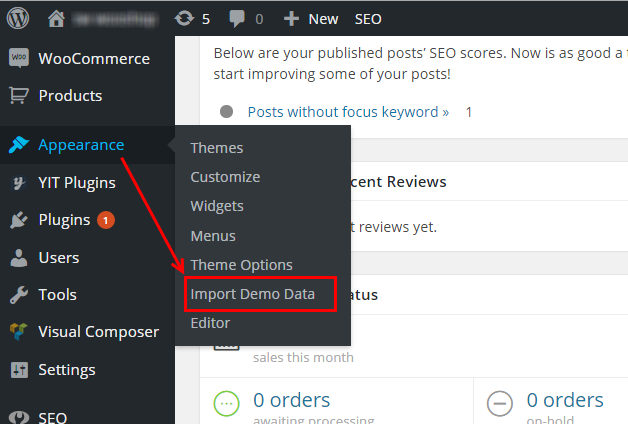The height and width of the screenshot is (424, 628).
Task: Click 0 orders awaiting processing link
Action: 291,401
